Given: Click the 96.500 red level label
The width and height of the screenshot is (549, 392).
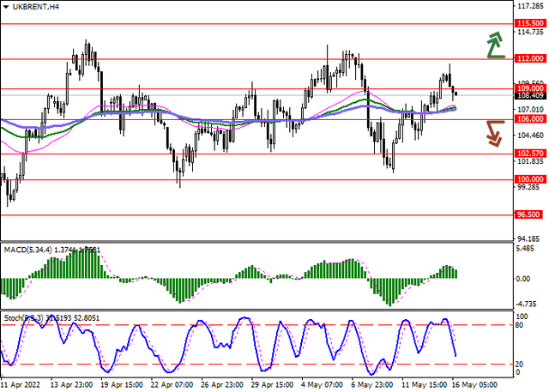Looking at the screenshot, I should point(528,214).
